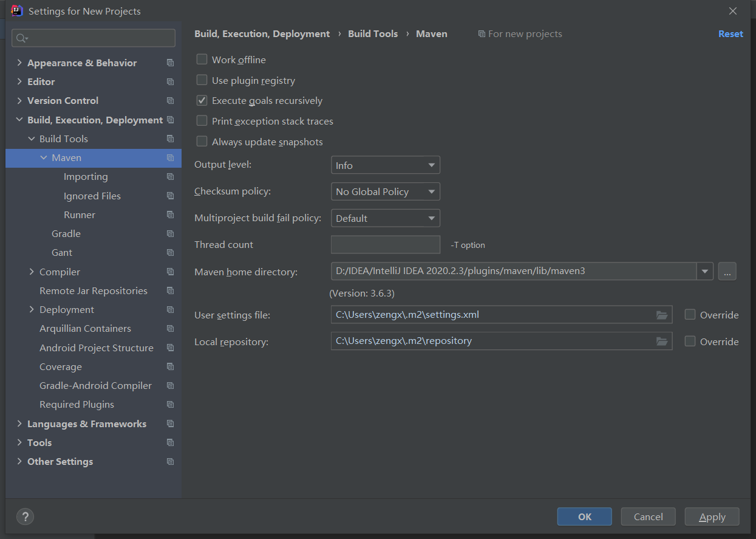Click the project-level icon beside Languages & Frameworks

coord(170,424)
